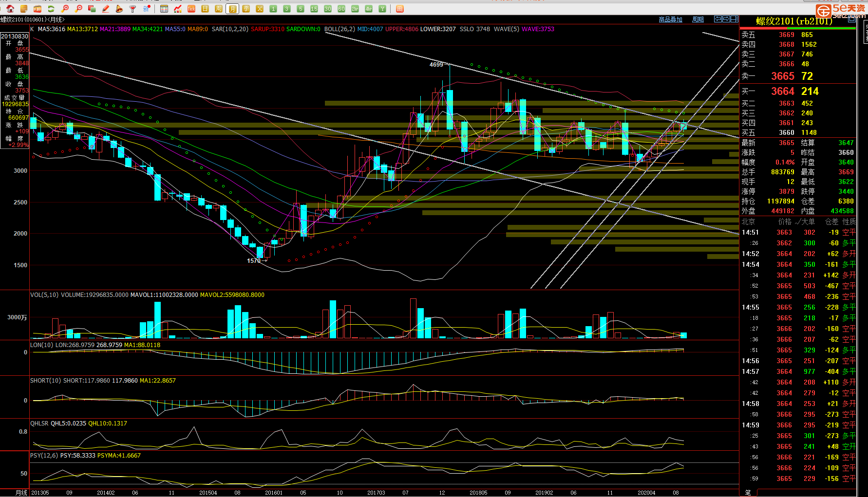Select 14:51 trade row 3663

pos(798,233)
